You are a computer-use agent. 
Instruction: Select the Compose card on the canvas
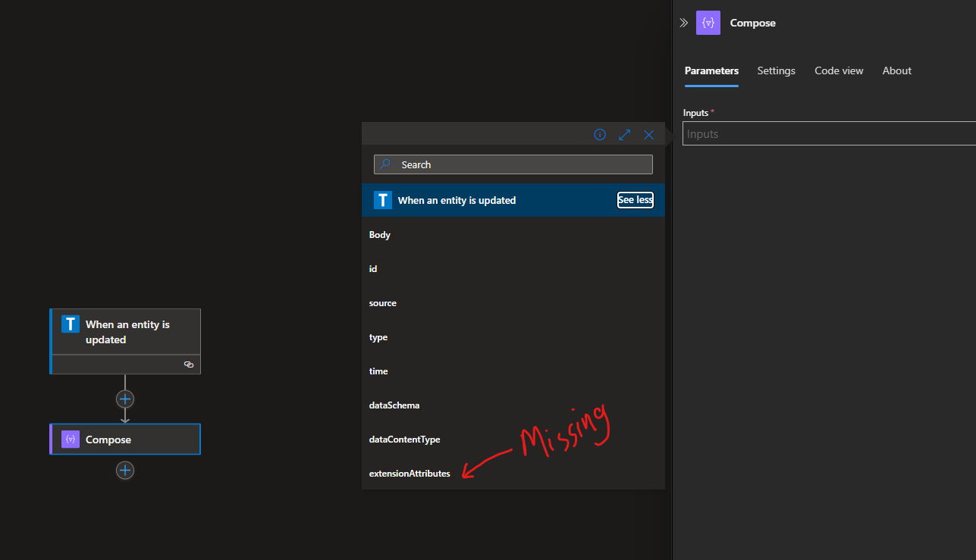(x=124, y=439)
